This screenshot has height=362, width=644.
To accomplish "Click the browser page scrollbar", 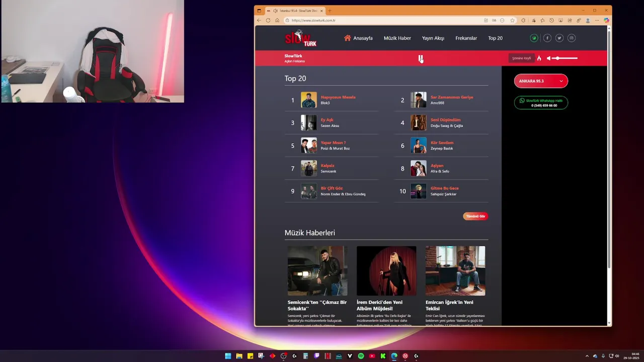I will coord(610,150).
